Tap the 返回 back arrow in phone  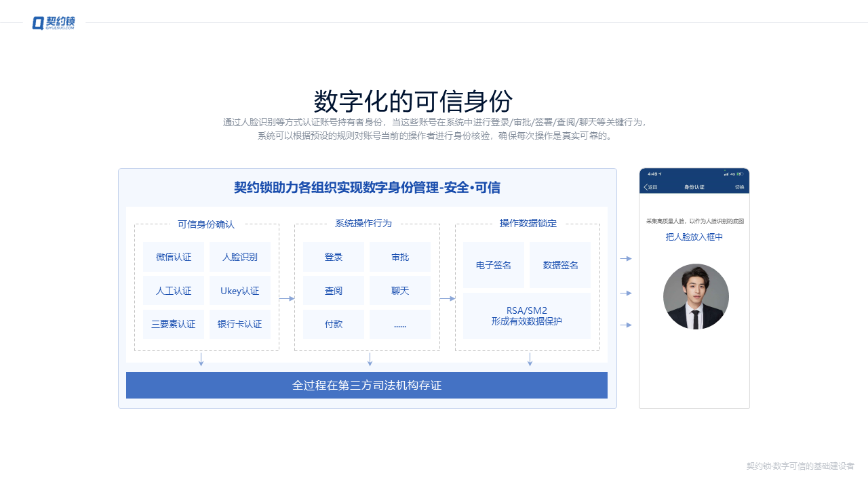tap(650, 187)
